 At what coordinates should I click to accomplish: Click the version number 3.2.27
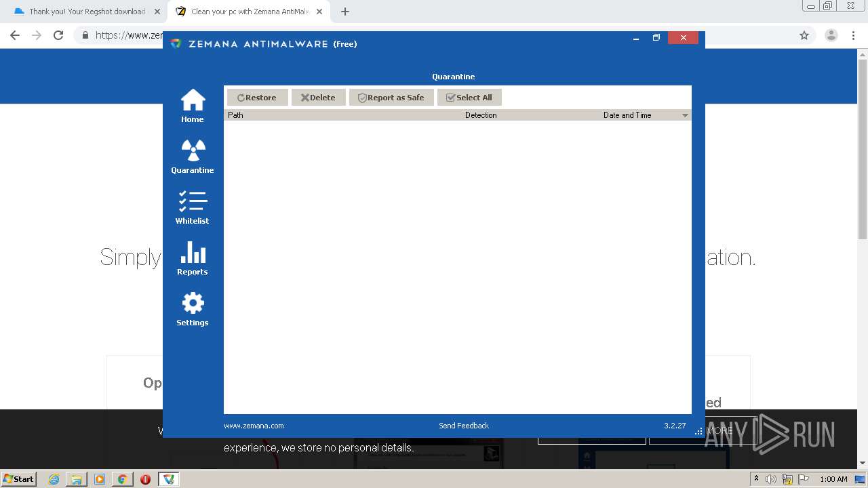point(675,426)
